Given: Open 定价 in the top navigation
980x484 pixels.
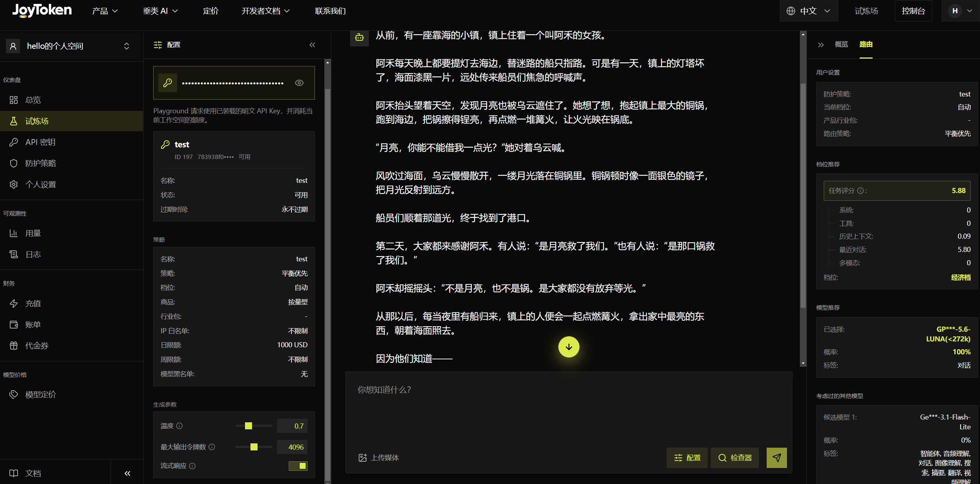Looking at the screenshot, I should (x=211, y=11).
